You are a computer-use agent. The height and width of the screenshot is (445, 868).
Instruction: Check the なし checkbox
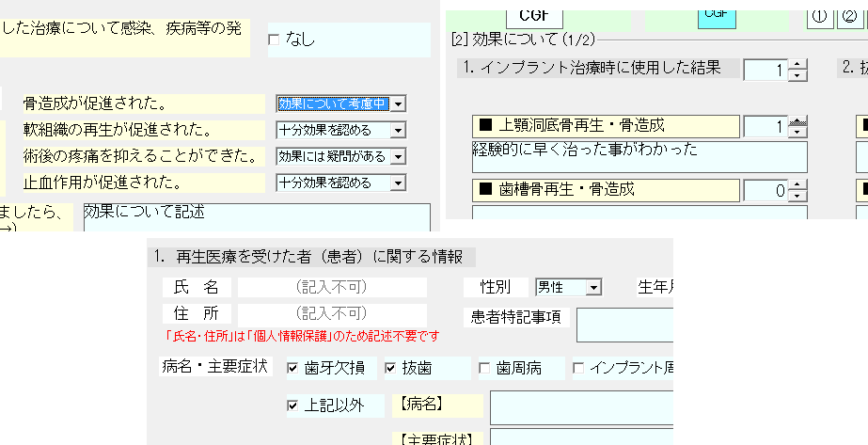pyautogui.click(x=275, y=40)
